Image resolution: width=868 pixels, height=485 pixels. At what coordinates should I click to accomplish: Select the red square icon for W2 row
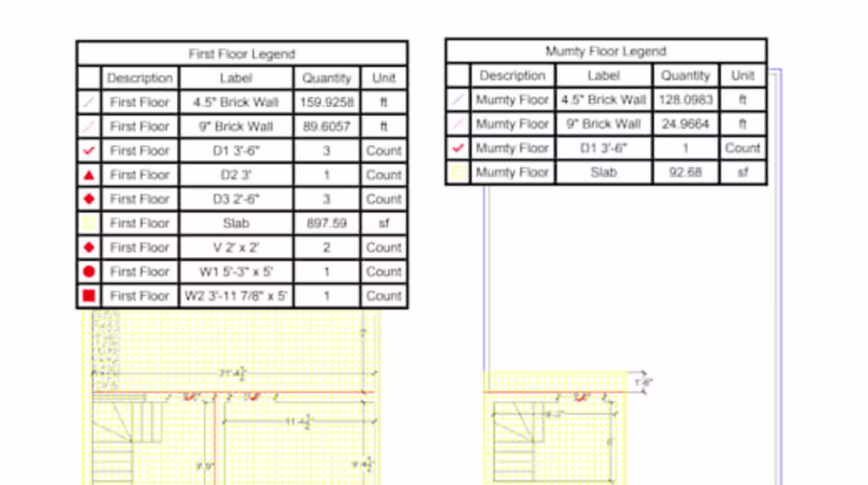tap(89, 296)
